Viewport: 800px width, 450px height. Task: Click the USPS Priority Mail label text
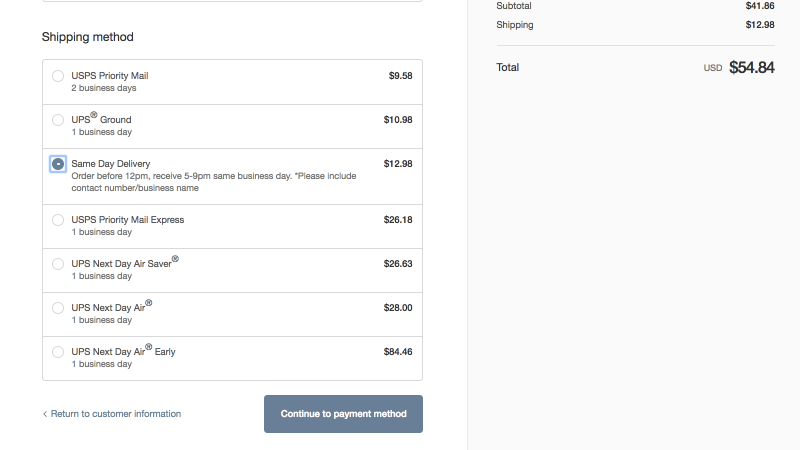coord(110,76)
